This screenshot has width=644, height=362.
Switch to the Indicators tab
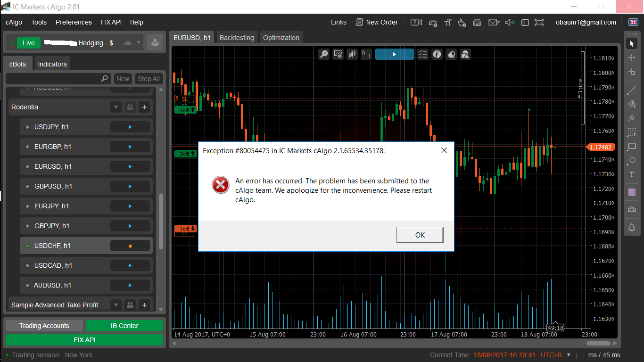click(52, 64)
